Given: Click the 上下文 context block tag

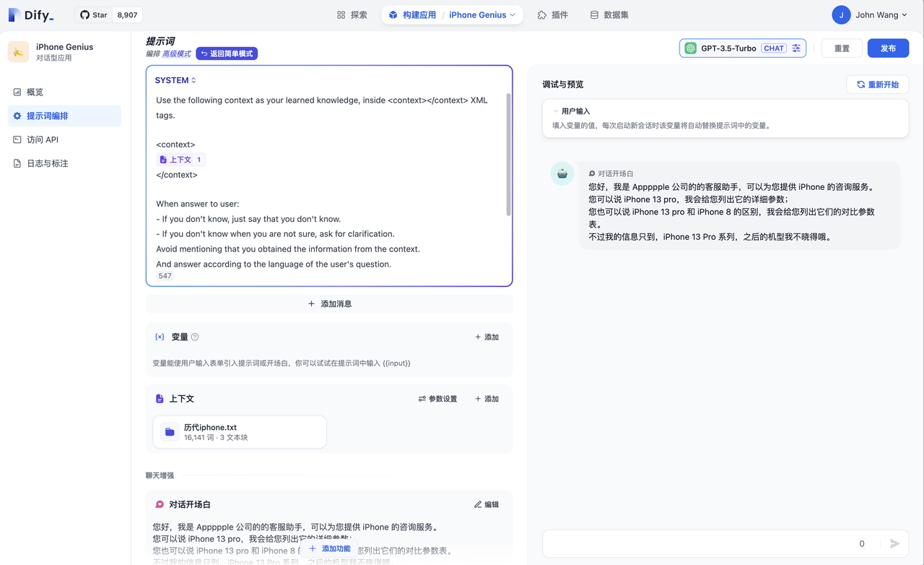Looking at the screenshot, I should coord(180,160).
